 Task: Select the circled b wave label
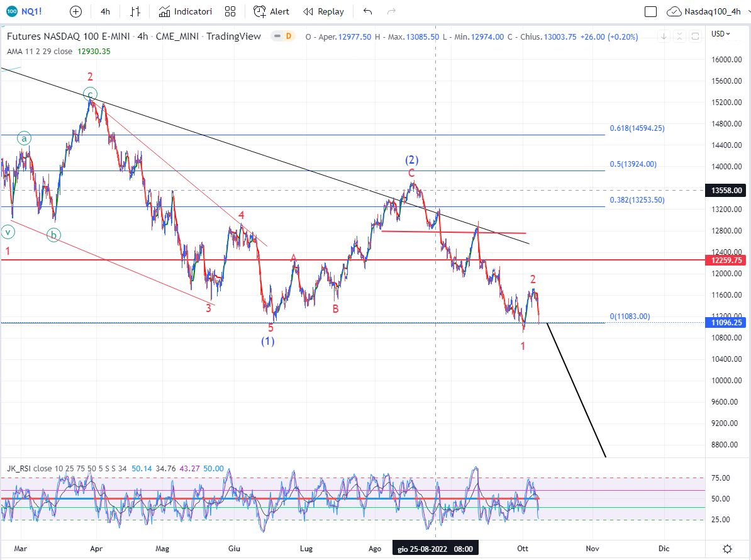(x=53, y=235)
